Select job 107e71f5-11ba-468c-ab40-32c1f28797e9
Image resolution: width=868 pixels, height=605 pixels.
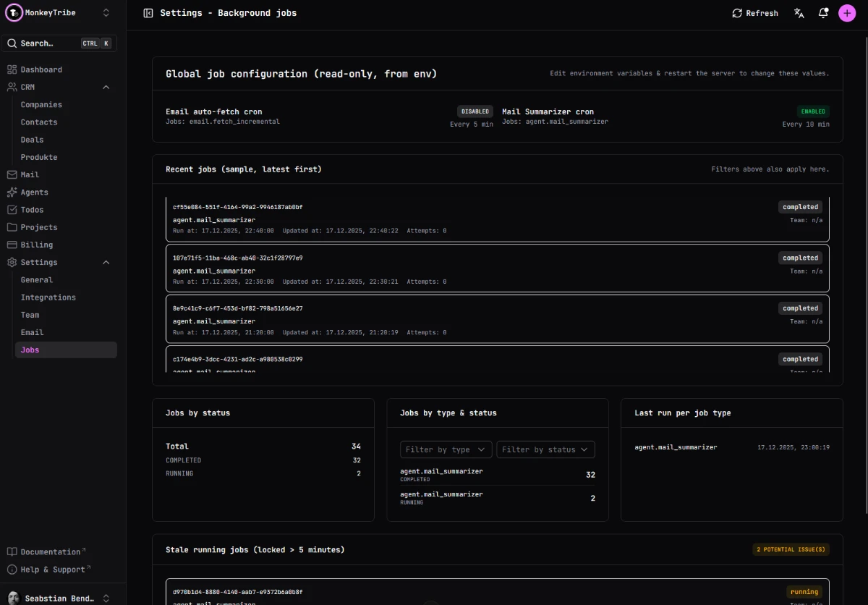(498, 268)
